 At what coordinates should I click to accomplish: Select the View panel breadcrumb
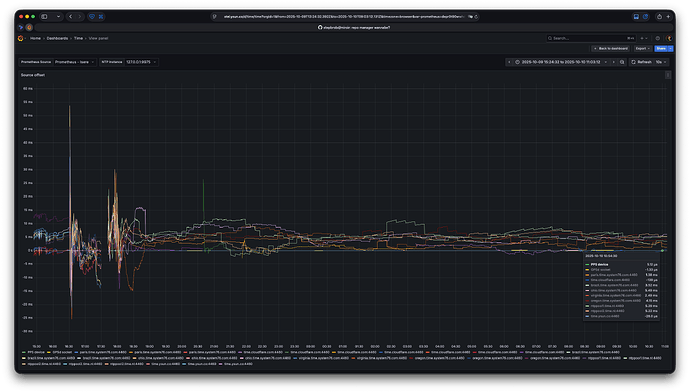98,38
